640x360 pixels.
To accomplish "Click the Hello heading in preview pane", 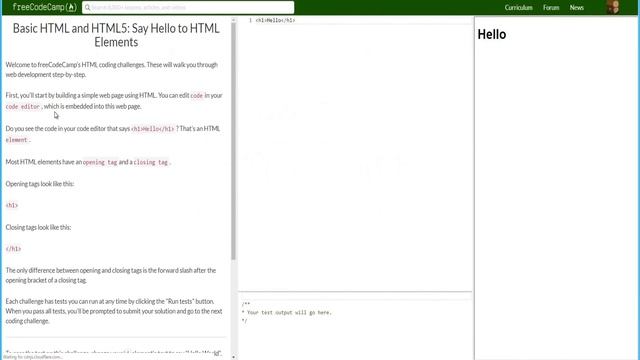I will (x=492, y=34).
